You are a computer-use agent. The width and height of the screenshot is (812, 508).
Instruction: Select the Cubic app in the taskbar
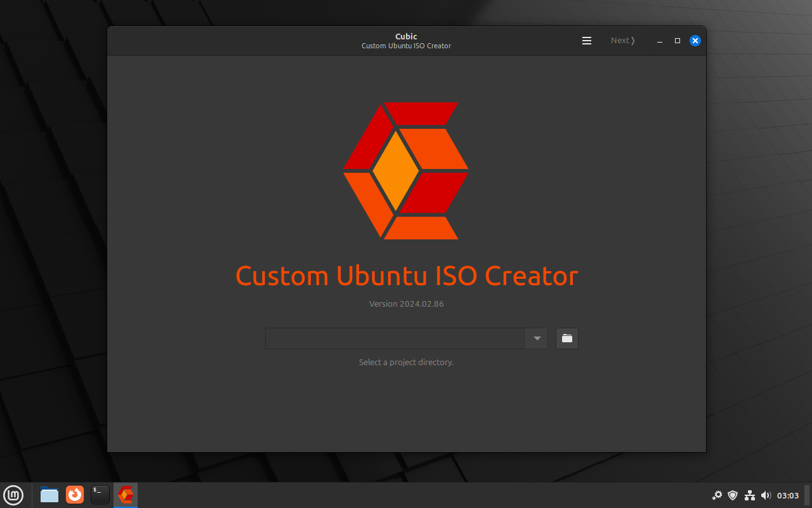[x=126, y=495]
